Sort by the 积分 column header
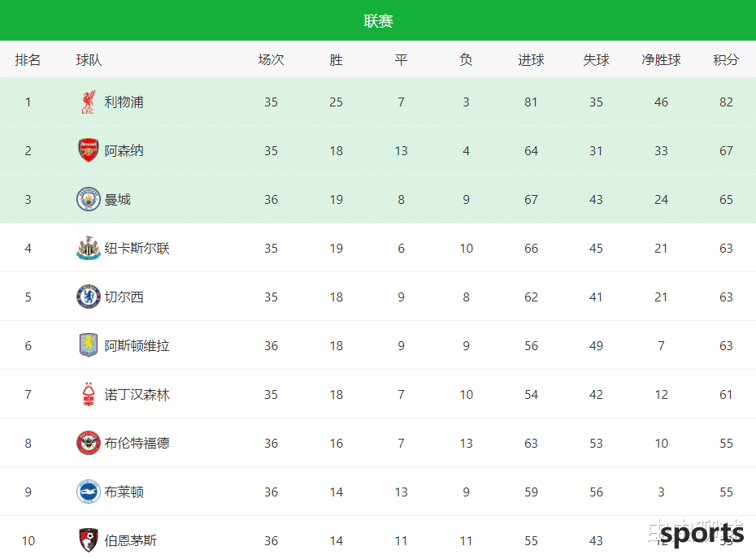This screenshot has width=756, height=559. click(x=726, y=60)
